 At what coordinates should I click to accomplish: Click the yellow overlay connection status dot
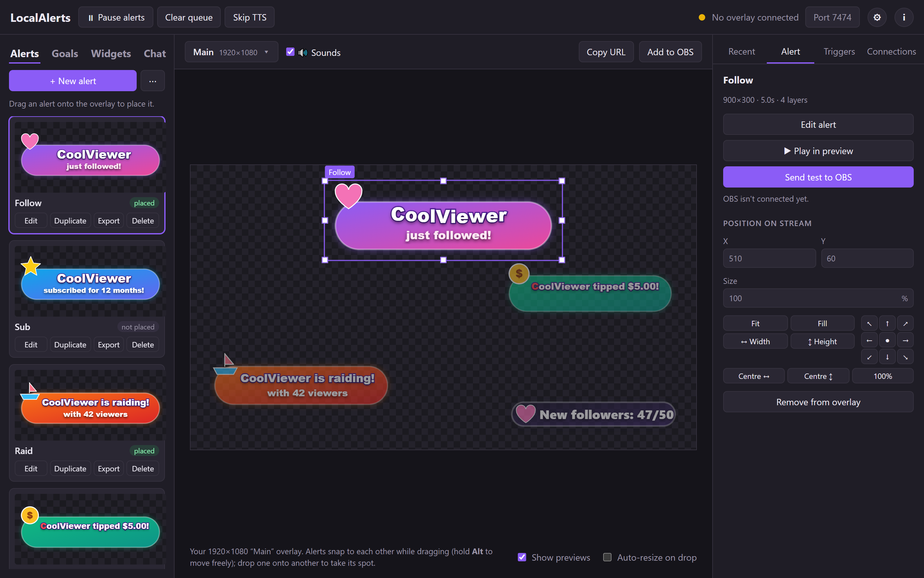click(702, 17)
